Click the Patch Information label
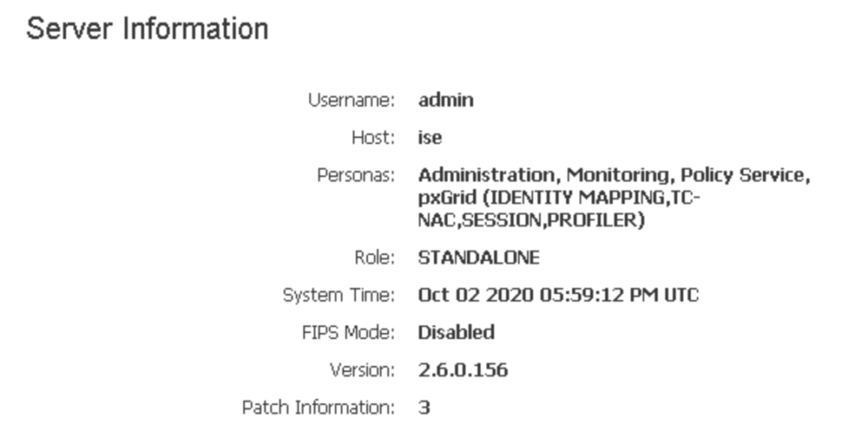 [x=319, y=408]
